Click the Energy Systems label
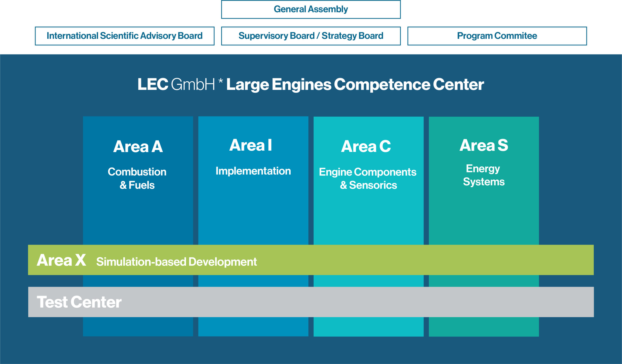 tap(484, 175)
